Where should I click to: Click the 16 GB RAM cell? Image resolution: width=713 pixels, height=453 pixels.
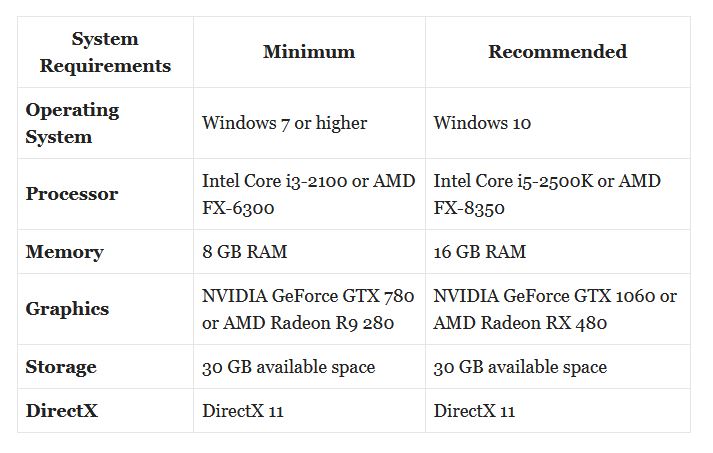[x=557, y=252]
